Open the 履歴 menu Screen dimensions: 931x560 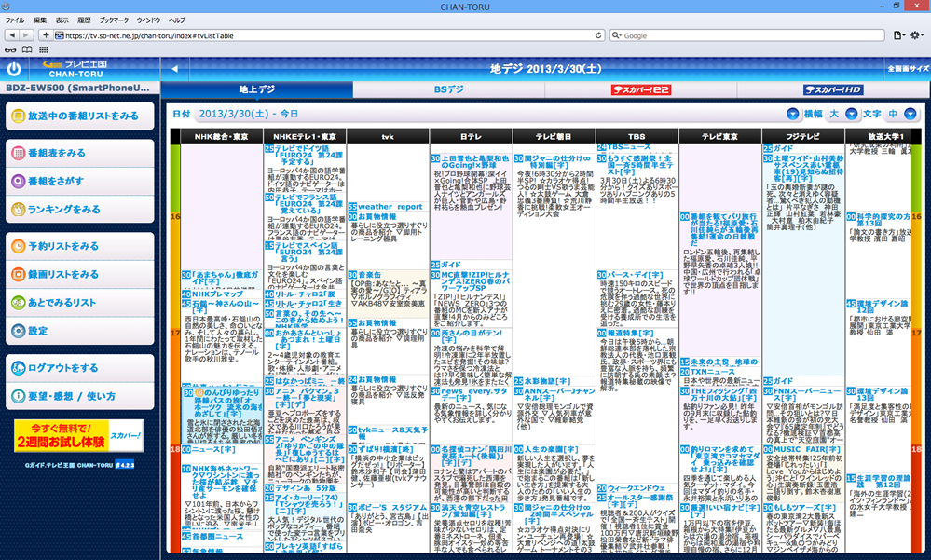click(x=84, y=20)
